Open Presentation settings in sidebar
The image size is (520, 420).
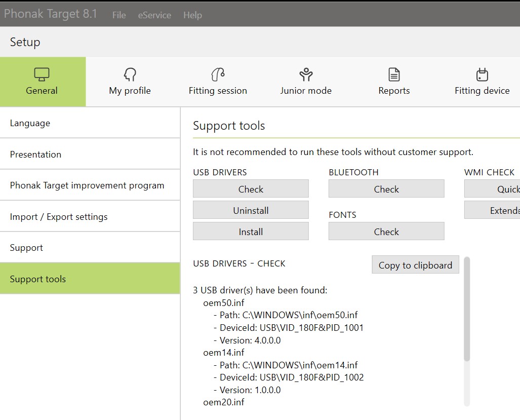coord(90,154)
